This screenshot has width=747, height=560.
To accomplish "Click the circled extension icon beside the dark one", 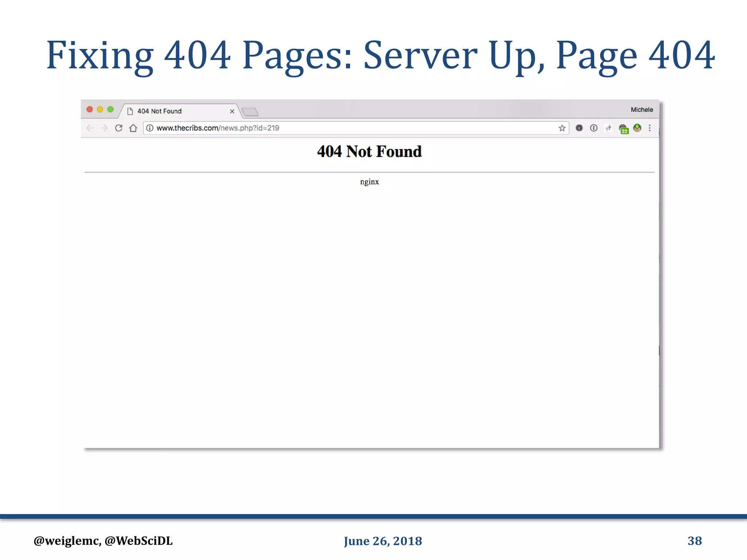I will 593,128.
